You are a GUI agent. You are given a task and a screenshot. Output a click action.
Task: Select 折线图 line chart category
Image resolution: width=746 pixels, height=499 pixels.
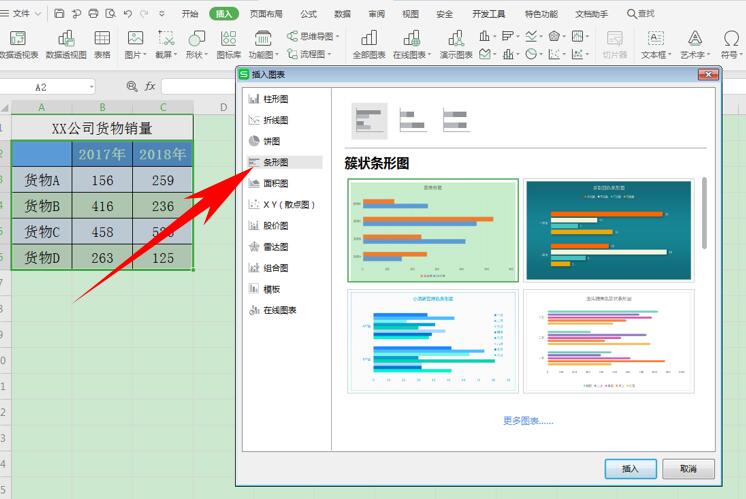tap(275, 120)
